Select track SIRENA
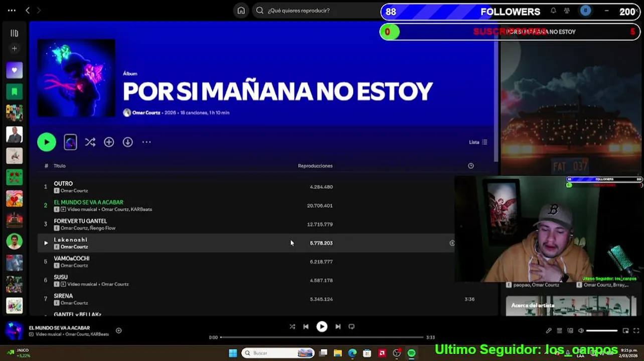This screenshot has width=644, height=361. [63, 296]
